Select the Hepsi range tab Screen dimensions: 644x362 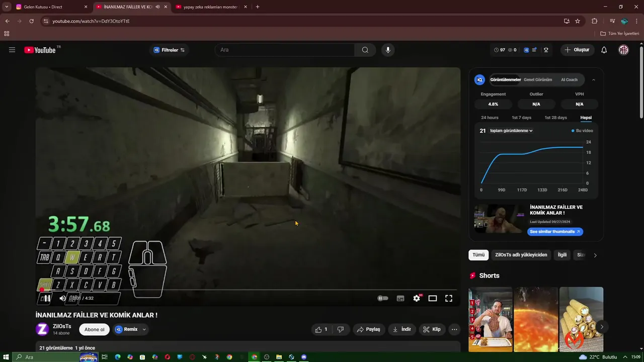point(586,118)
